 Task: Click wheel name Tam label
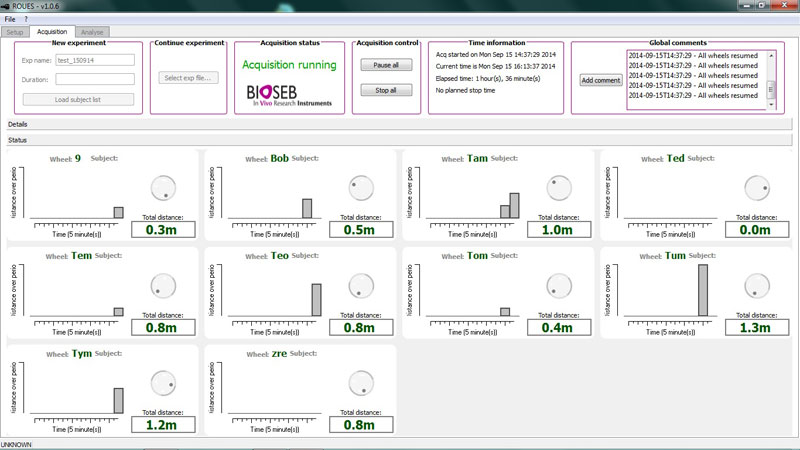(x=477, y=158)
